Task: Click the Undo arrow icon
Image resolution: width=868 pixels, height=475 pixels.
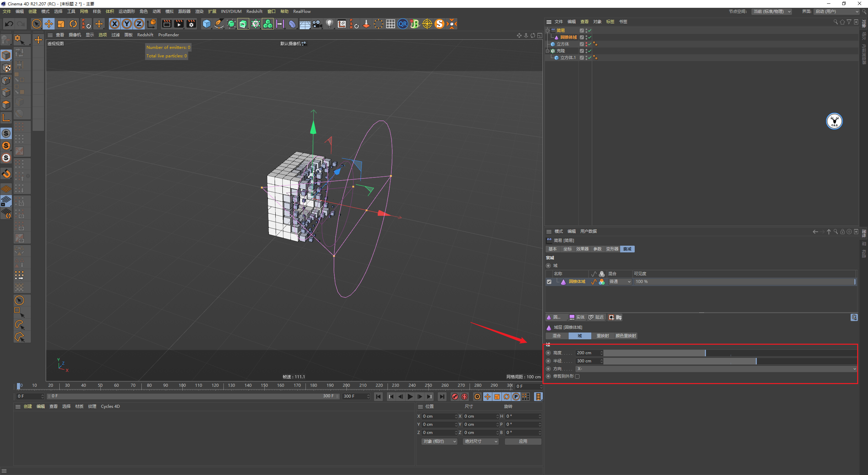Action: click(x=9, y=24)
